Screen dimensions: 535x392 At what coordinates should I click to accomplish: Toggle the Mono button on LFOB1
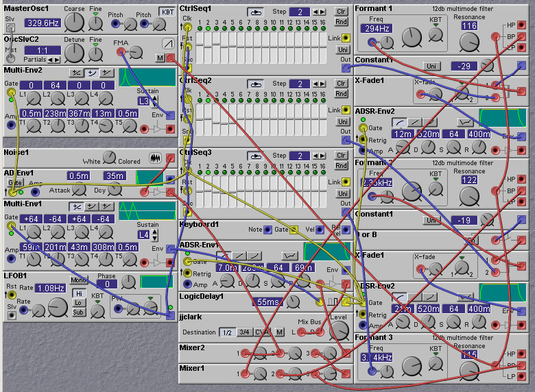tap(78, 280)
